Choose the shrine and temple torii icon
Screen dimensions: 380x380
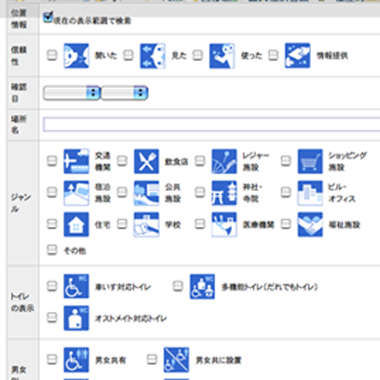(224, 193)
